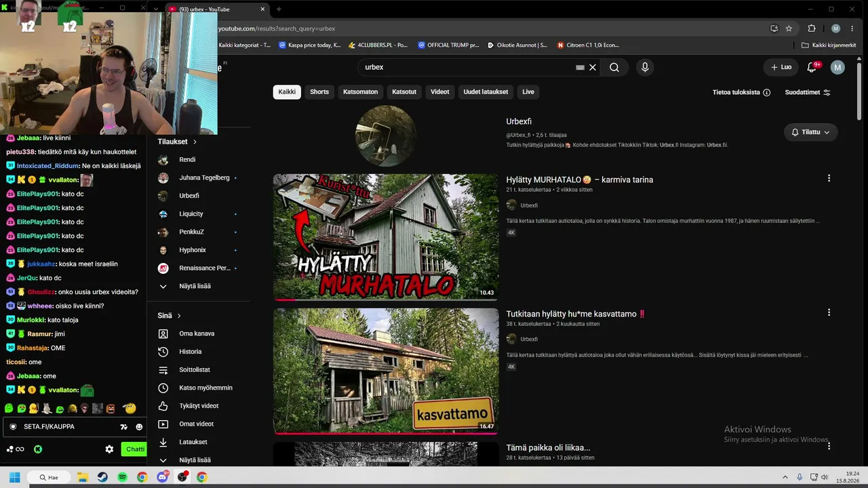
Task: Open the Chrome profile M avatar
Action: (x=835, y=28)
